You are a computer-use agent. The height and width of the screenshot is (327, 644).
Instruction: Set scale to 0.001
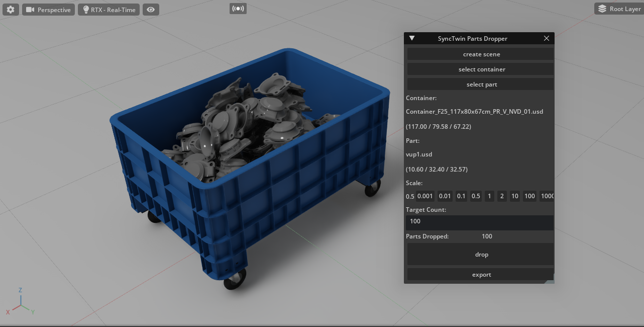click(x=425, y=196)
